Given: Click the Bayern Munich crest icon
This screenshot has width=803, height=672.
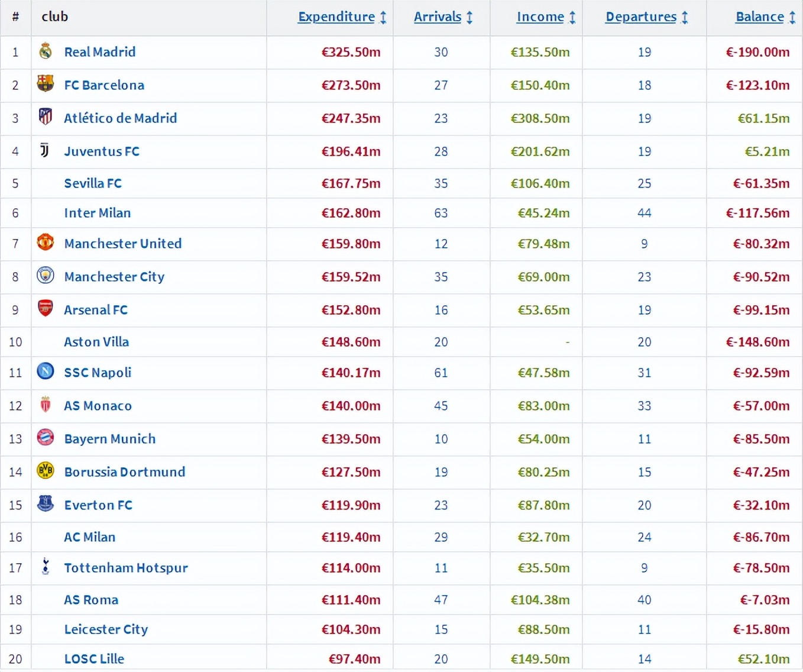Looking at the screenshot, I should click(46, 438).
